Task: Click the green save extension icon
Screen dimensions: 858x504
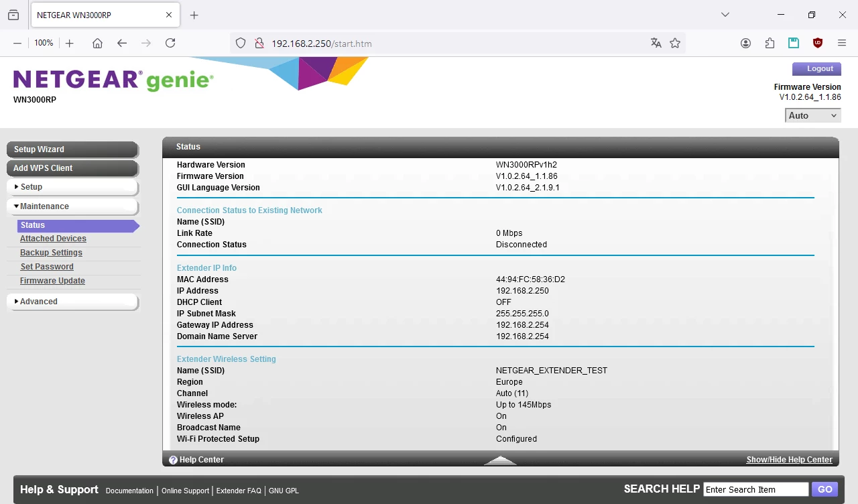Action: point(794,43)
